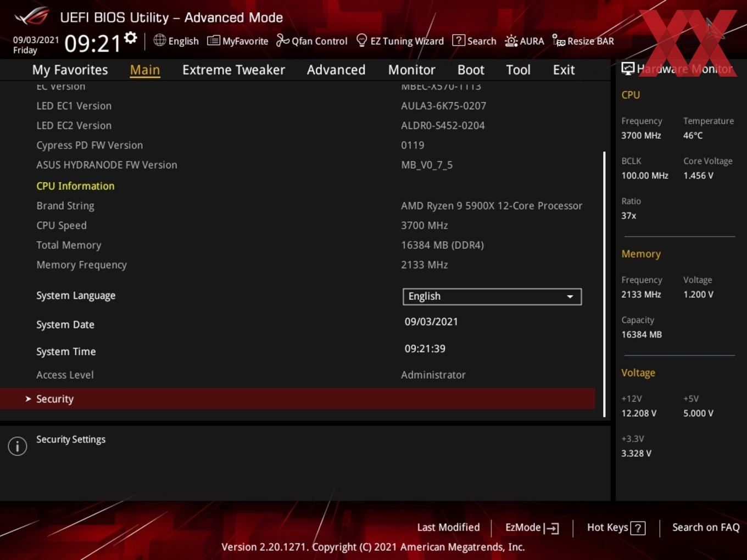The width and height of the screenshot is (747, 560).
Task: Select the Main tab
Action: pos(145,70)
